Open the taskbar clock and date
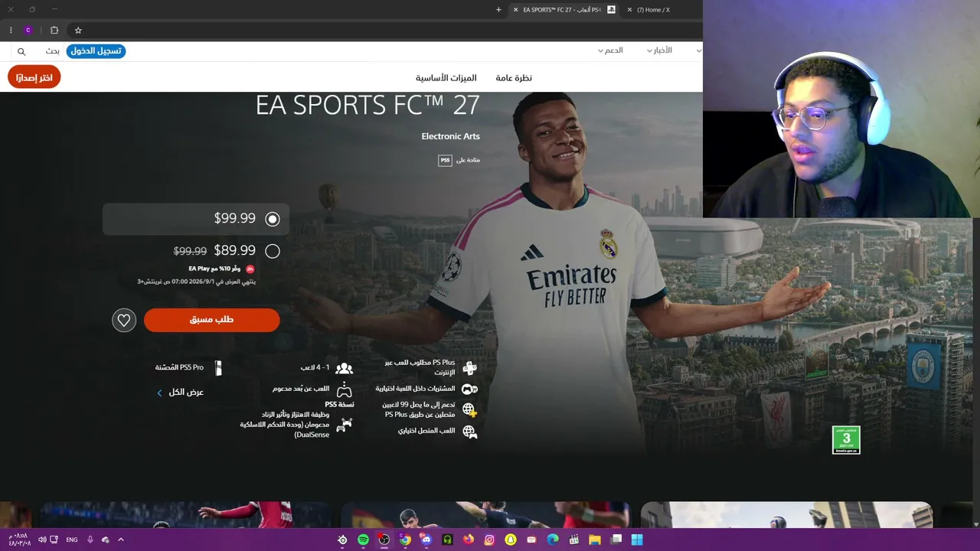The height and width of the screenshot is (551, 980). point(20,540)
